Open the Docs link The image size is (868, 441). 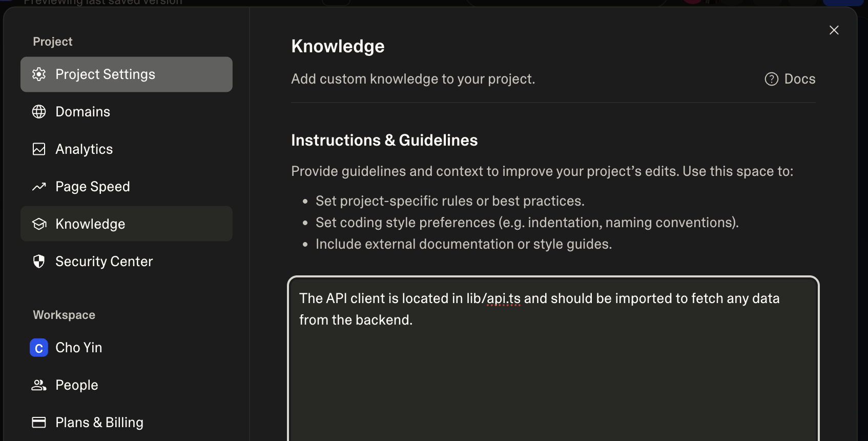[x=800, y=79]
